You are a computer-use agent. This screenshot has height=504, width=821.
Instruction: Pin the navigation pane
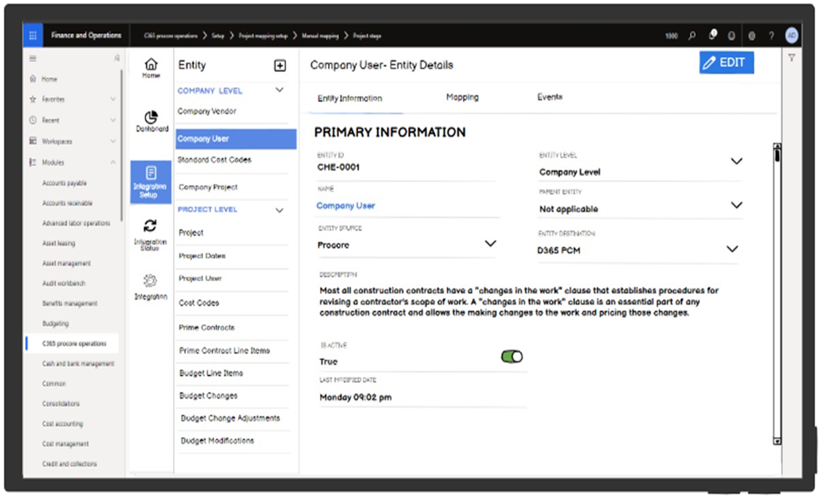click(116, 59)
